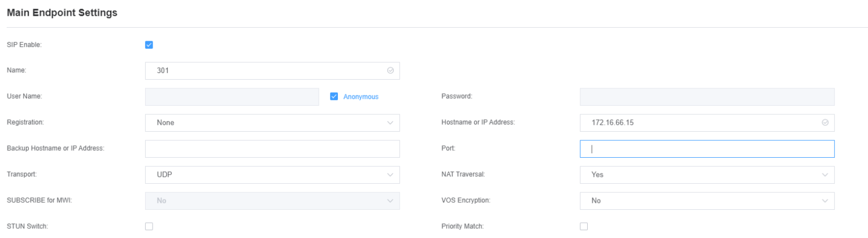Viewport: 868px width, 238px height.
Task: Uncheck the SIP Enable checkbox
Action: [149, 45]
